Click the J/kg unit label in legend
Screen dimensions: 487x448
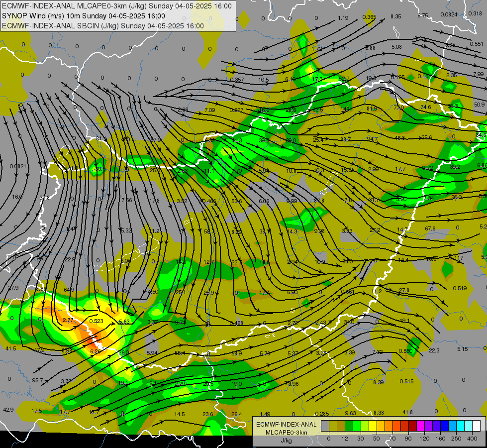click(286, 441)
